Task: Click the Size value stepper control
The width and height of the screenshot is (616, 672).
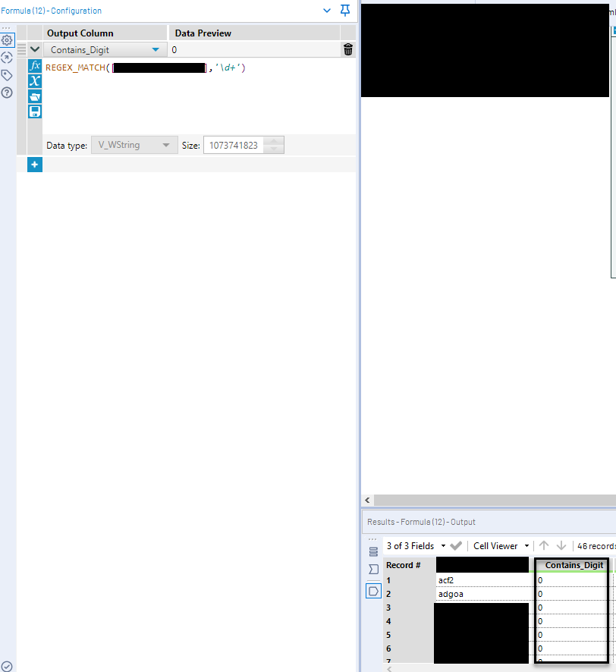Action: tap(273, 144)
